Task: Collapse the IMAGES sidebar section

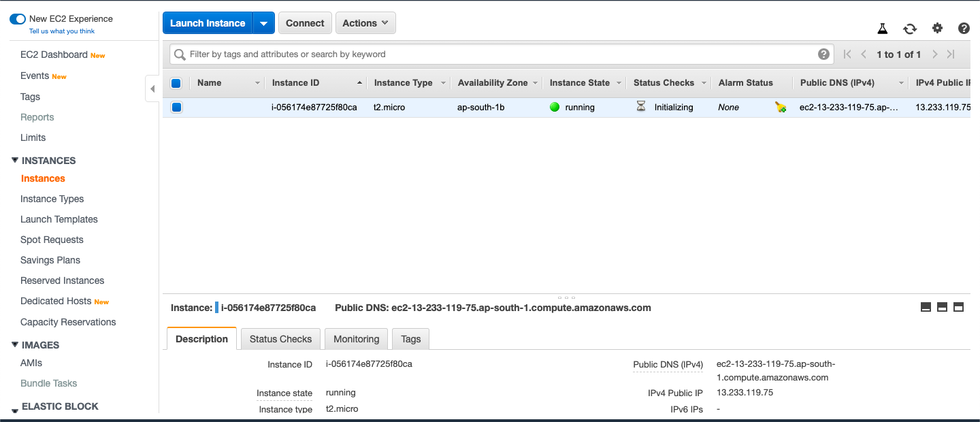Action: (x=15, y=345)
